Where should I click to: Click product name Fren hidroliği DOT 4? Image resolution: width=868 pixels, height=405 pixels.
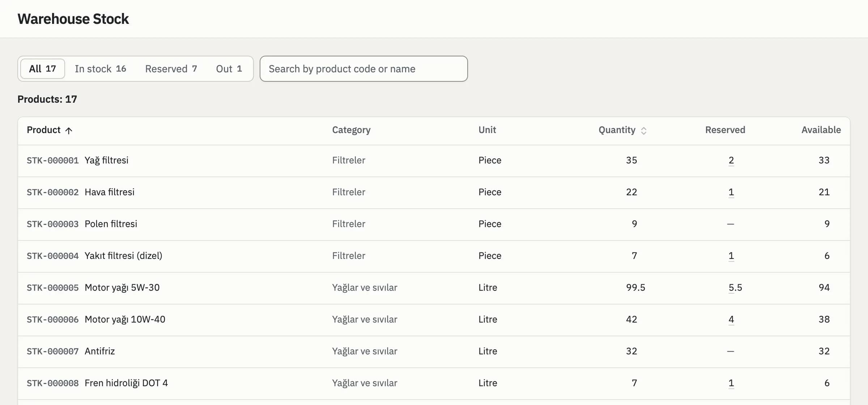click(x=126, y=383)
